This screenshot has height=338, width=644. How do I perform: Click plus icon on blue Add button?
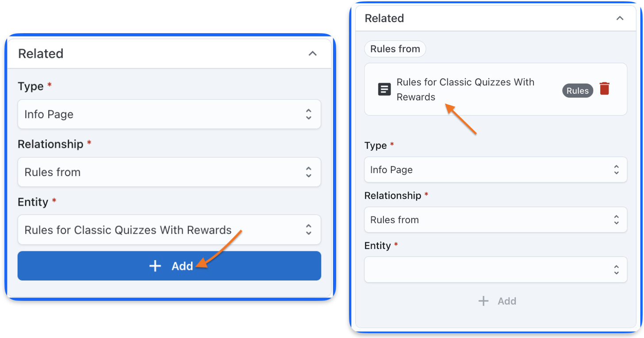pos(155,266)
